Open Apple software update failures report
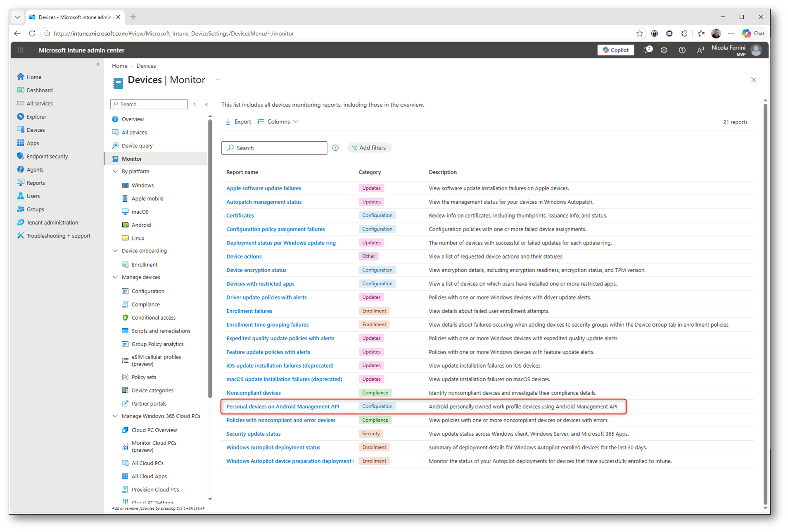Screen dimensions: 788x532 tap(263, 188)
